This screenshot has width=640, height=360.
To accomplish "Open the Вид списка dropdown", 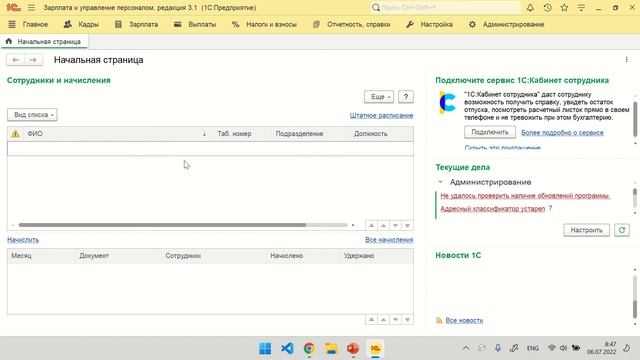I will click(32, 115).
